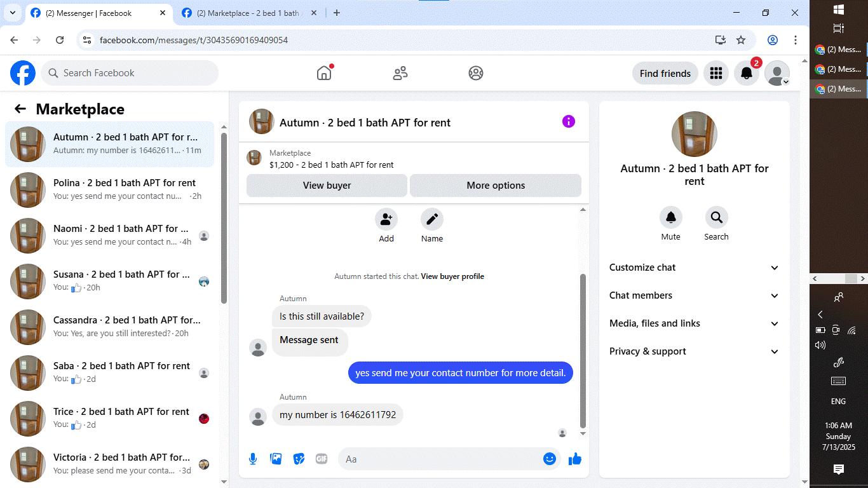This screenshot has height=488, width=868.
Task: Reload the page
Action: pos(60,40)
